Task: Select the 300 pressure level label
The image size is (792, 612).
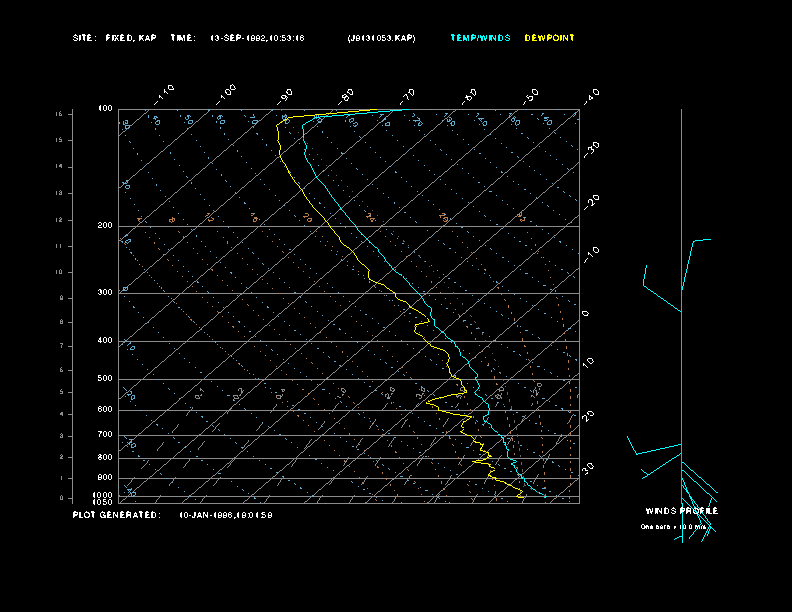Action: pos(105,293)
